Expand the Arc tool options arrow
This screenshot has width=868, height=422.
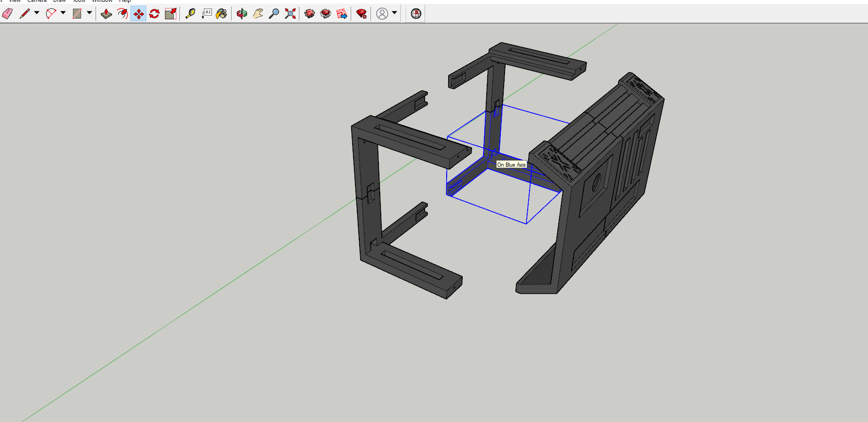63,13
